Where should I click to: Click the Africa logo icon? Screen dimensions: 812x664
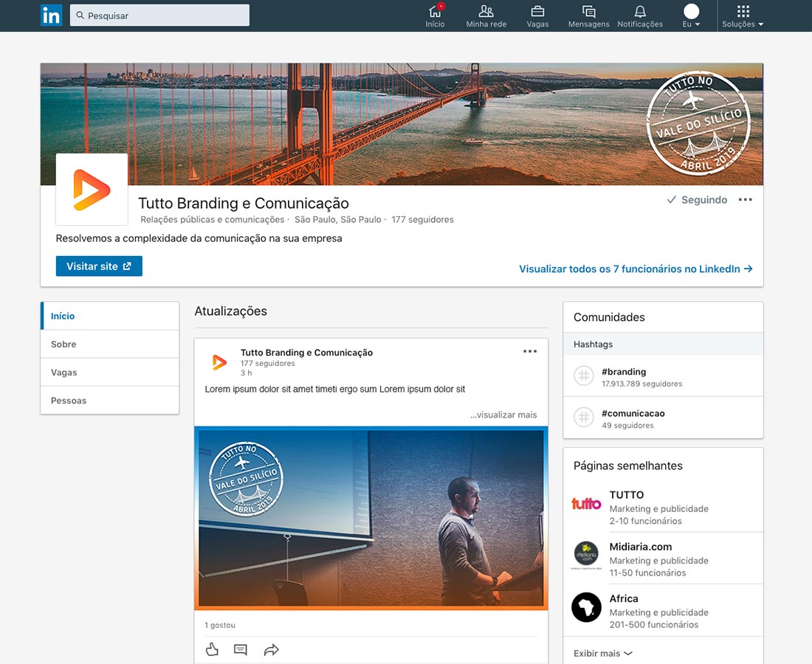(586, 607)
